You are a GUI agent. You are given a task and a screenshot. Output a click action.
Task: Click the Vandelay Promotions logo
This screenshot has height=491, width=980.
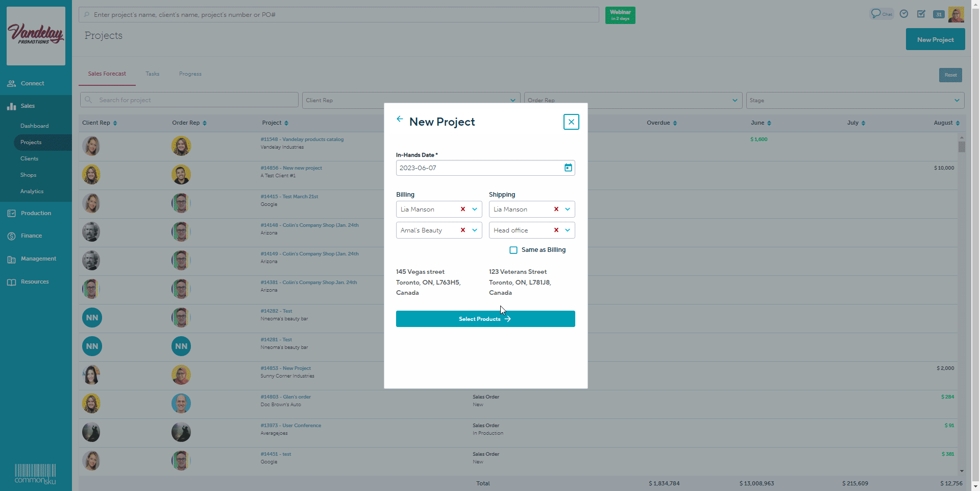coord(35,35)
